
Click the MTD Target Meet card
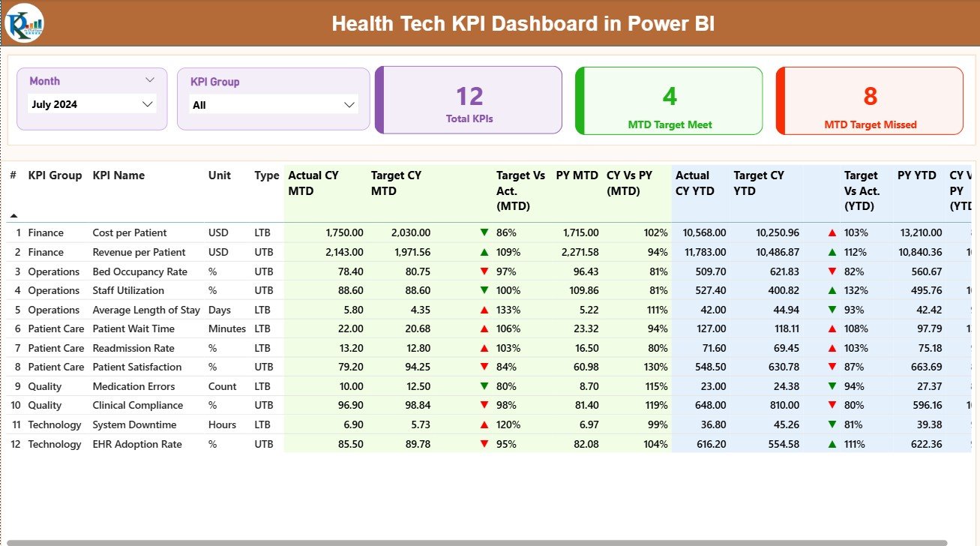click(669, 100)
